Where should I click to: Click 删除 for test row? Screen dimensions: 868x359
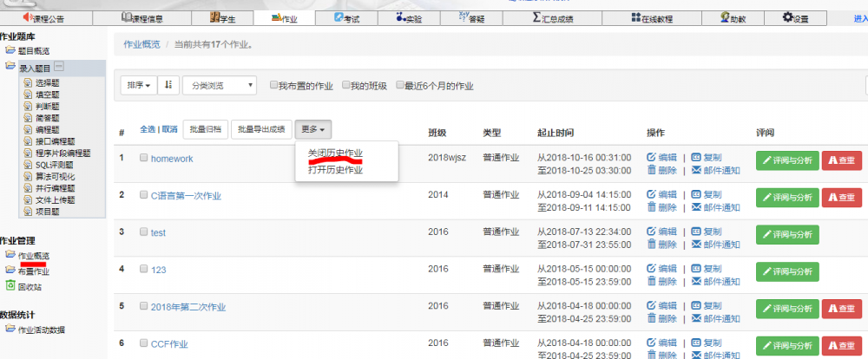point(662,245)
